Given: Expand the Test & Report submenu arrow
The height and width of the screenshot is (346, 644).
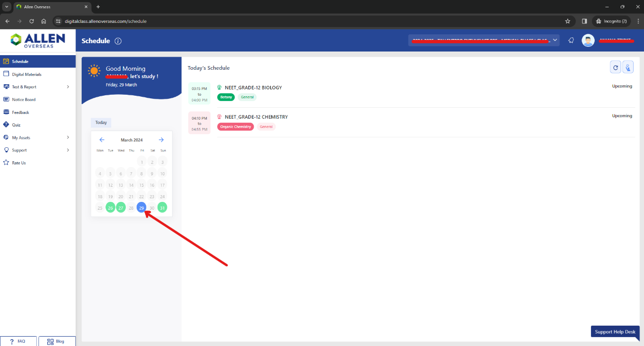Looking at the screenshot, I should 68,87.
